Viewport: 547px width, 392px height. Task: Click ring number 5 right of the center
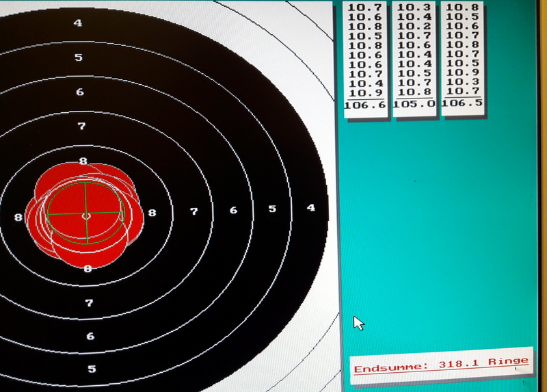tap(272, 209)
